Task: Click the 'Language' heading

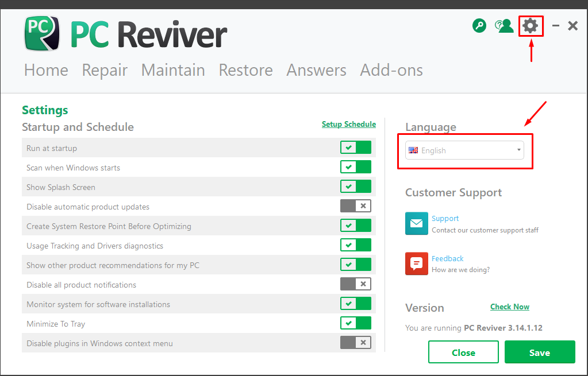Action: pyautogui.click(x=431, y=127)
